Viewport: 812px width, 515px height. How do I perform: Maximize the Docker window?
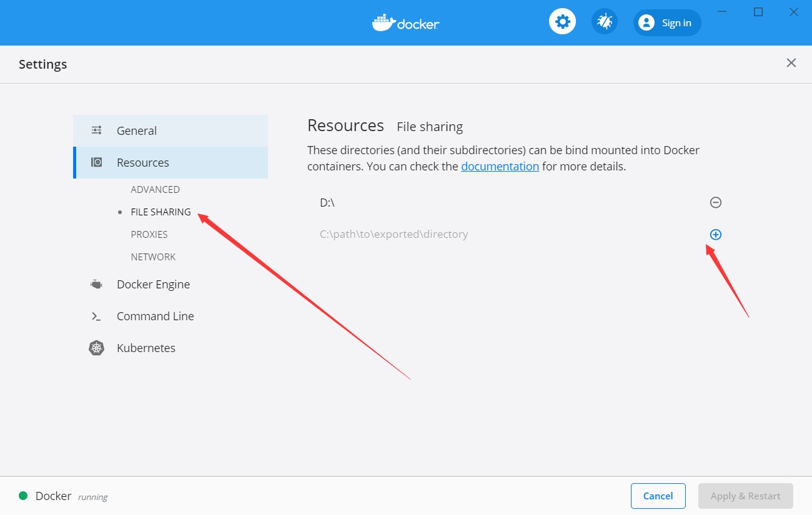[x=758, y=12]
